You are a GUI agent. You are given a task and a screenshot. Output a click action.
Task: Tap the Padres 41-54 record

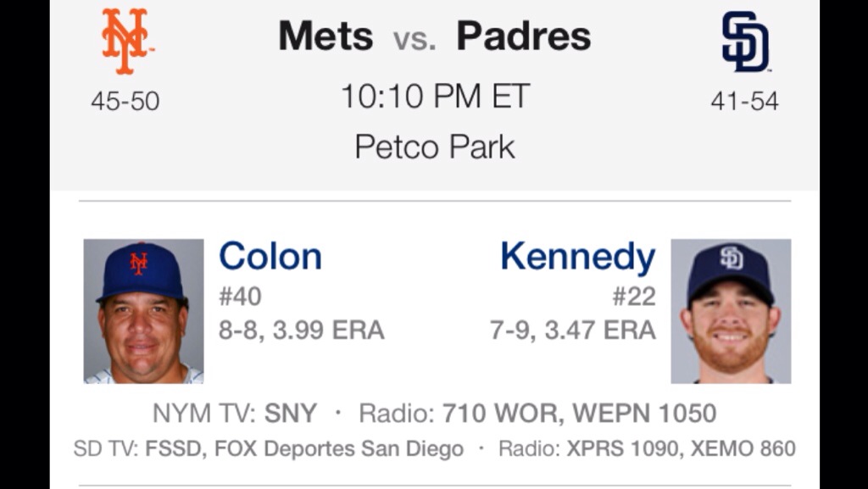(745, 101)
